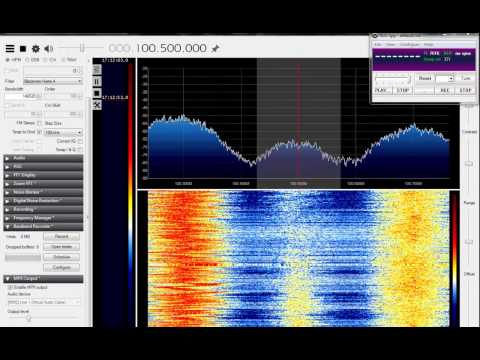Click the pin icon beside the frequency
480x360 pixels.
click(x=215, y=49)
